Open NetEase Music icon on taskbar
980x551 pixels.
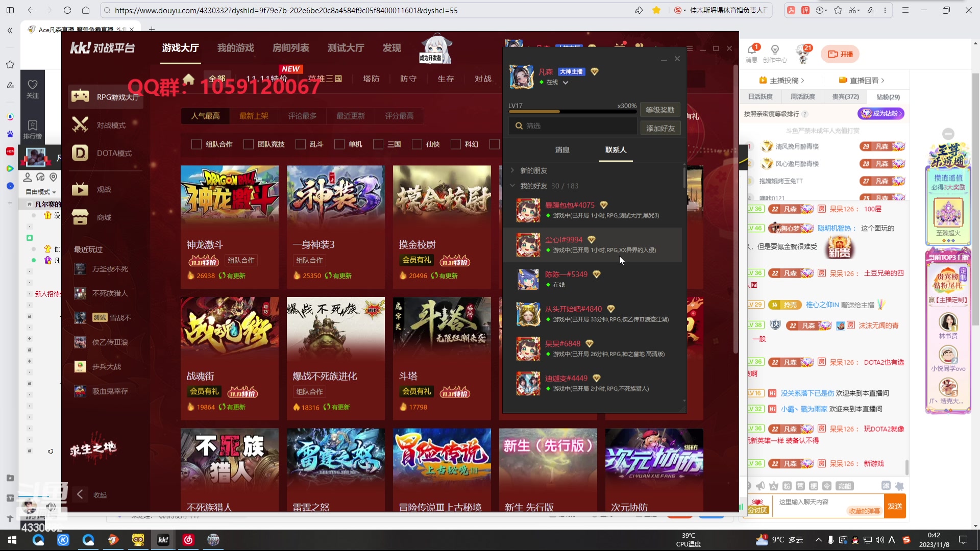coord(188,540)
